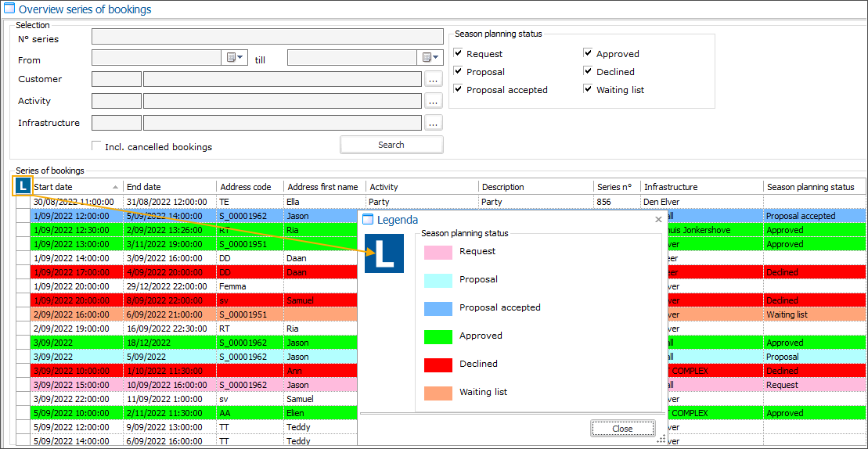Uncheck the Request status checkbox
Image resolution: width=868 pixels, height=449 pixels.
(458, 54)
